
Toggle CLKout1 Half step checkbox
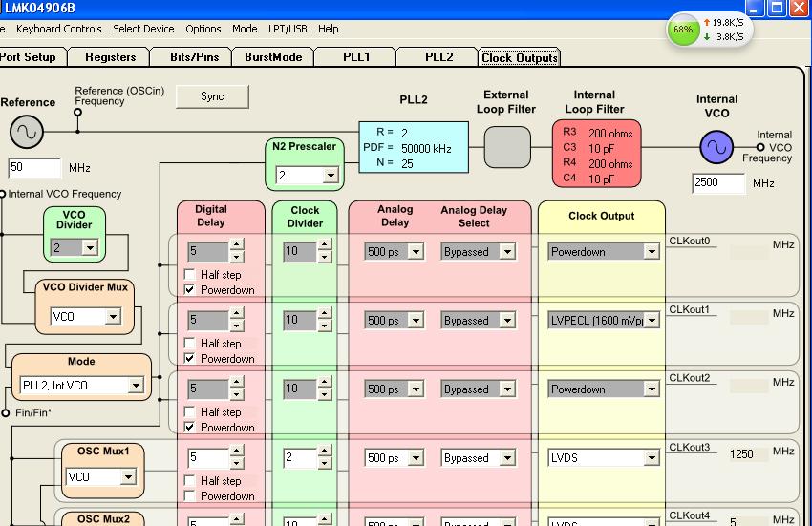(x=189, y=344)
